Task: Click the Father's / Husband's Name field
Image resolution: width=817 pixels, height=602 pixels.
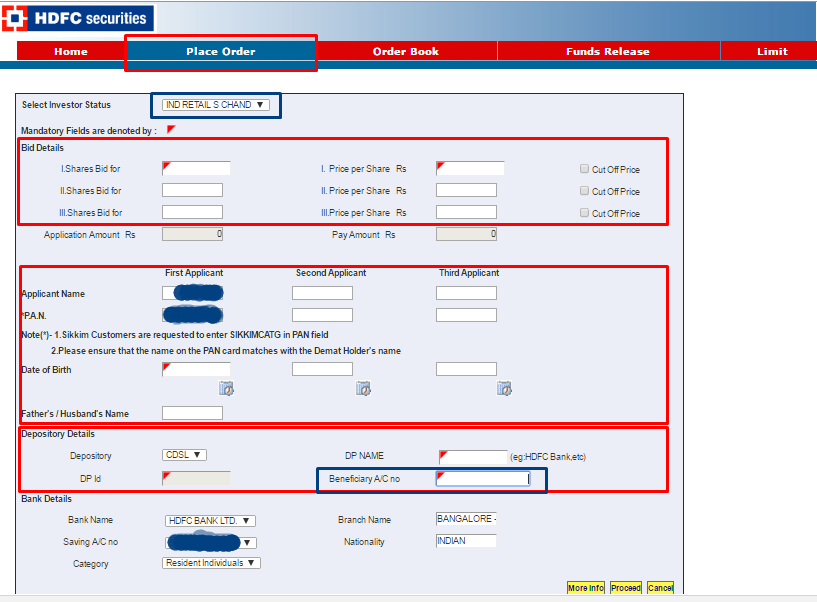Action: click(x=192, y=413)
